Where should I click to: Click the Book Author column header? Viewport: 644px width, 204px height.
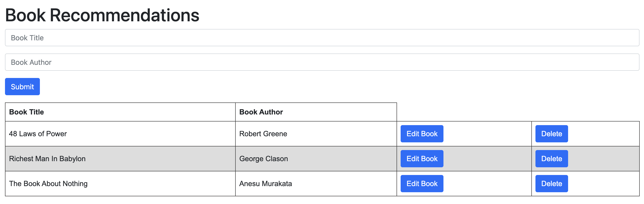coord(261,112)
